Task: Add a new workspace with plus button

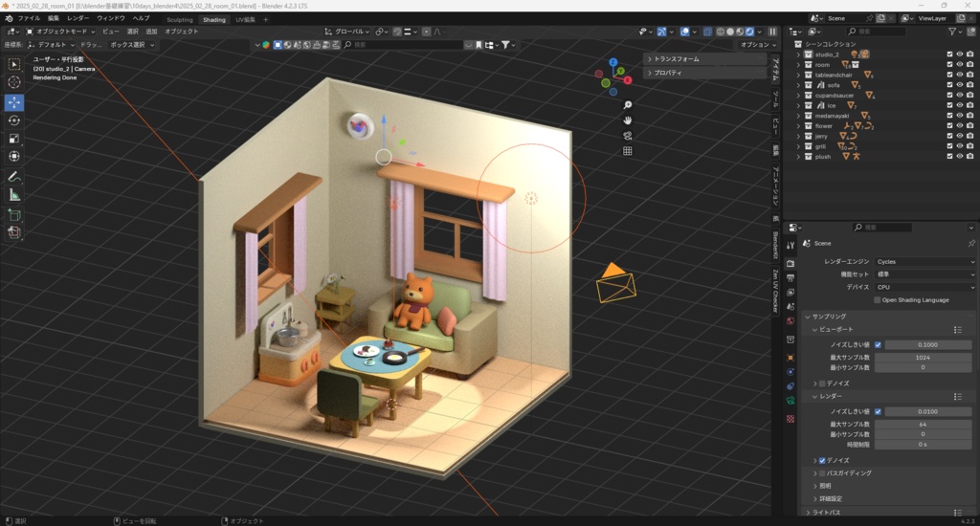Action: pos(266,19)
